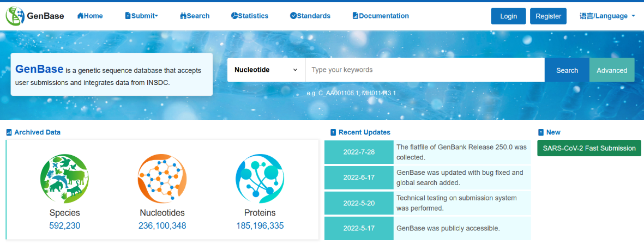
Task: Expand the Nucleotide search type dropdown
Action: [266, 70]
